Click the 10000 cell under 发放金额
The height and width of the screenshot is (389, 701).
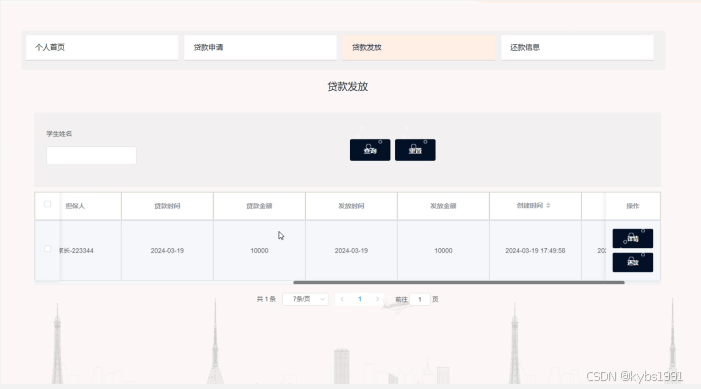[x=443, y=251]
